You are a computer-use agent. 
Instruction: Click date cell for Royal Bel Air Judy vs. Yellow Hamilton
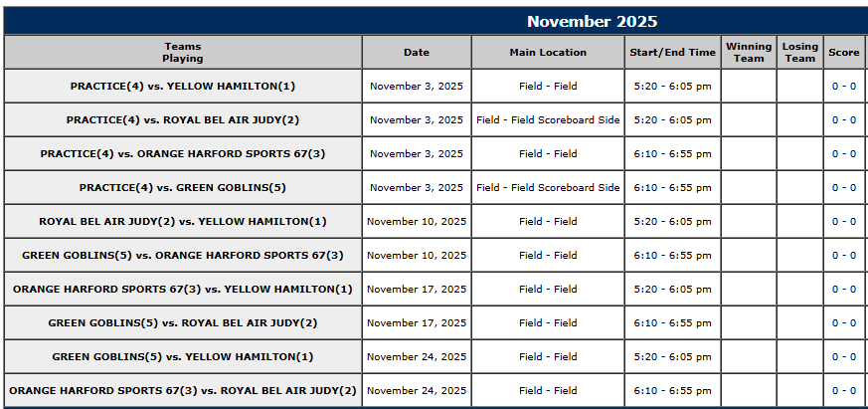coord(417,222)
